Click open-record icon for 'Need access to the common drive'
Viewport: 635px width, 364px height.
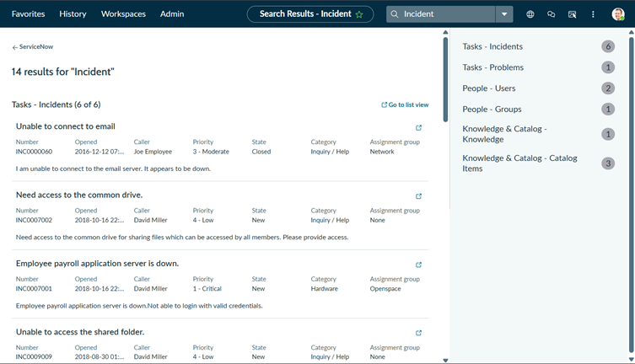click(x=419, y=196)
